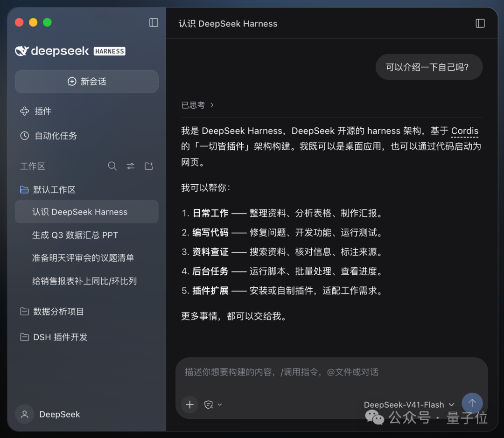
Task: Add an attachment with the plus icon
Action: pos(189,404)
